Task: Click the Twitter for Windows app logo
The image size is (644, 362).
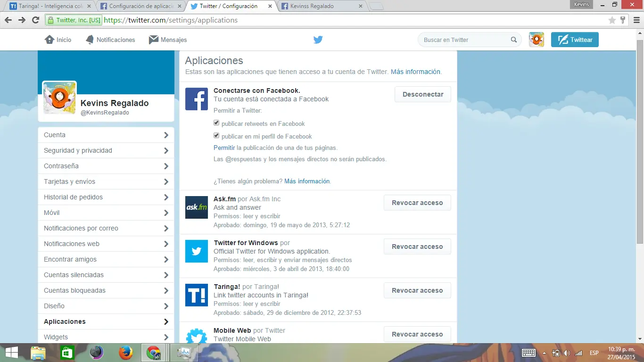Action: (x=197, y=251)
